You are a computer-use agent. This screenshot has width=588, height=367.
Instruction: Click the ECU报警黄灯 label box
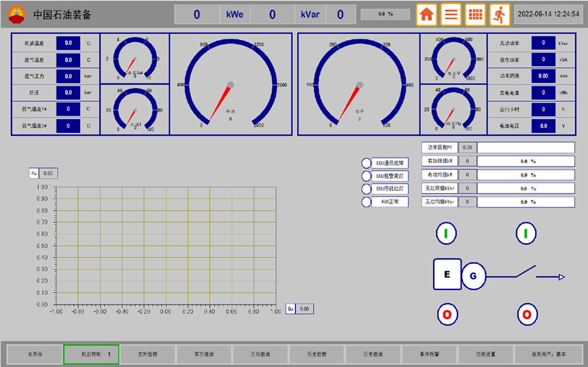(x=390, y=176)
